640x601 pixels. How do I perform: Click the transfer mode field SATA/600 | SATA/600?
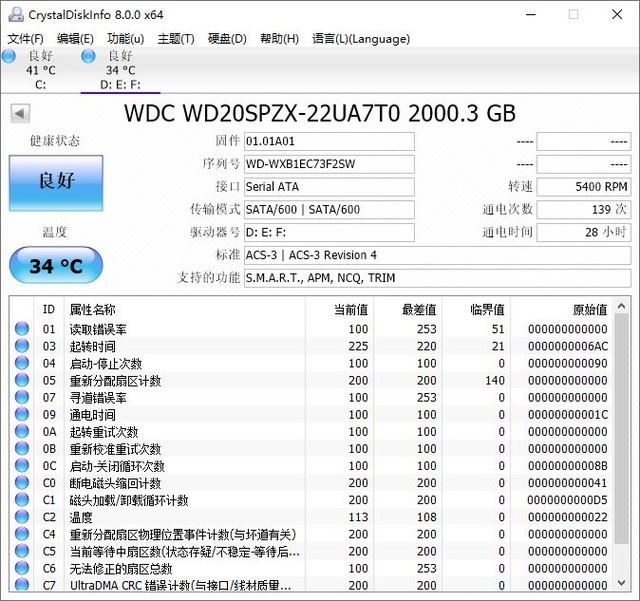pyautogui.click(x=329, y=210)
